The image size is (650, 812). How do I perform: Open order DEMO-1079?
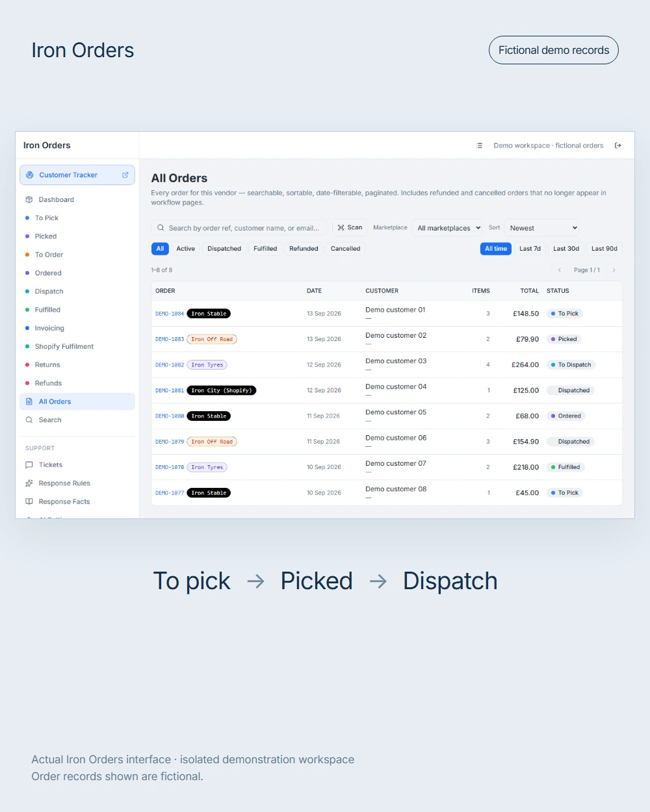pyautogui.click(x=170, y=442)
